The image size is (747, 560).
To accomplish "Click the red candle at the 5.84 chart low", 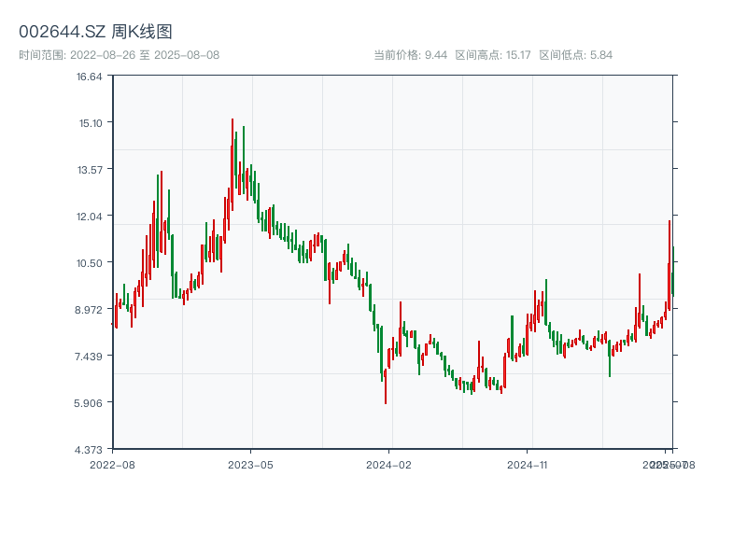I will coord(386,386).
